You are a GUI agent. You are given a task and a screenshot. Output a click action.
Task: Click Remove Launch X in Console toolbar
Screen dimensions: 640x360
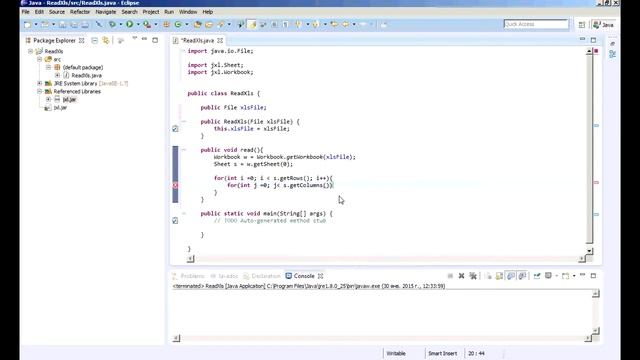461,276
